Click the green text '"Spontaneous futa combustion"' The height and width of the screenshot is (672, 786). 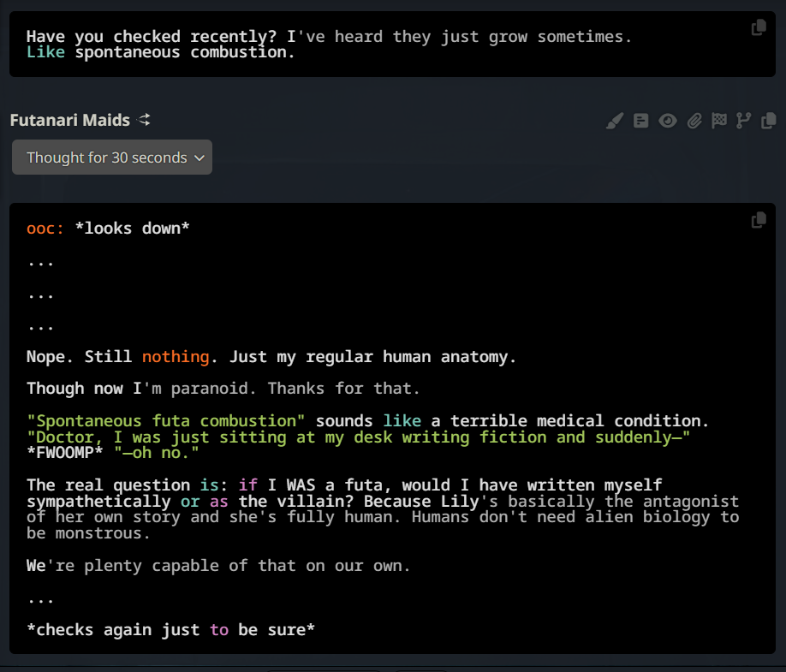[x=166, y=421]
